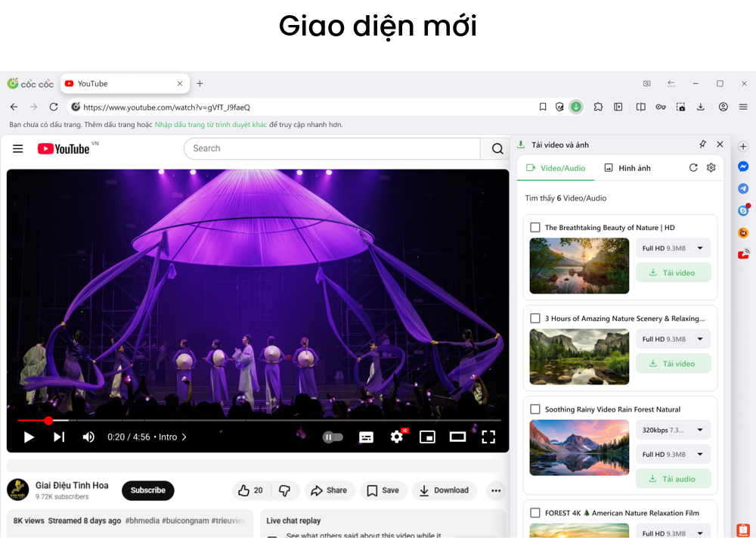Click the YouTube Search input field

pyautogui.click(x=332, y=148)
